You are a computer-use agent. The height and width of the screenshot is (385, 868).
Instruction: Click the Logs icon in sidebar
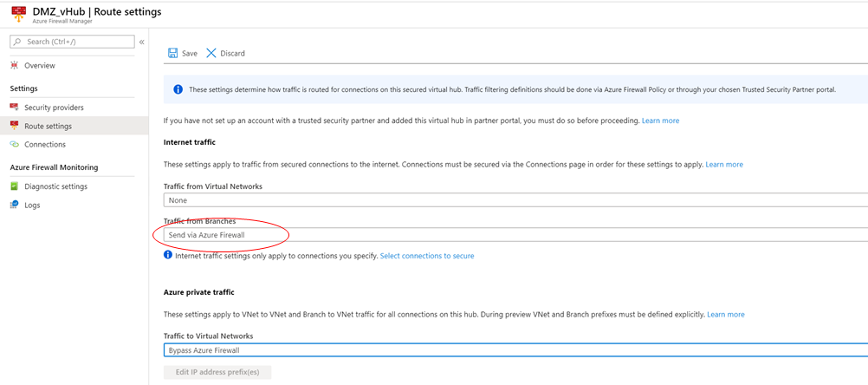tap(15, 205)
